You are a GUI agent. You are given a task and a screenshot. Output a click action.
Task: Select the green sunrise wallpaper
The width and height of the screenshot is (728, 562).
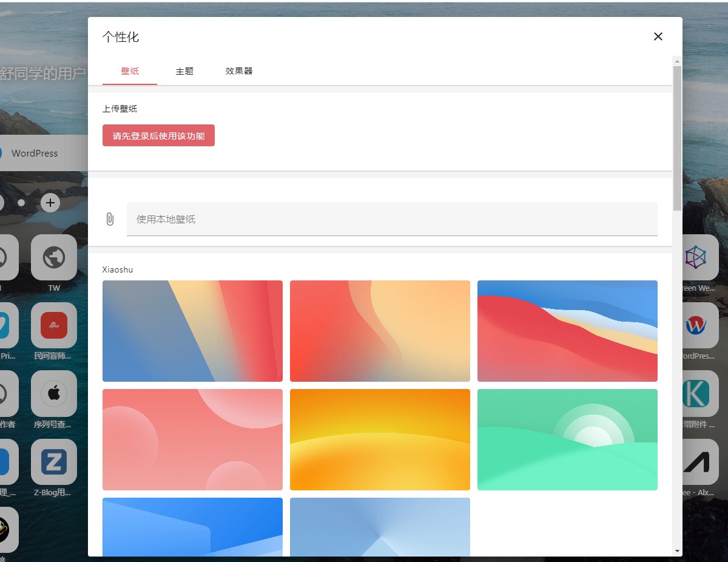coord(567,439)
